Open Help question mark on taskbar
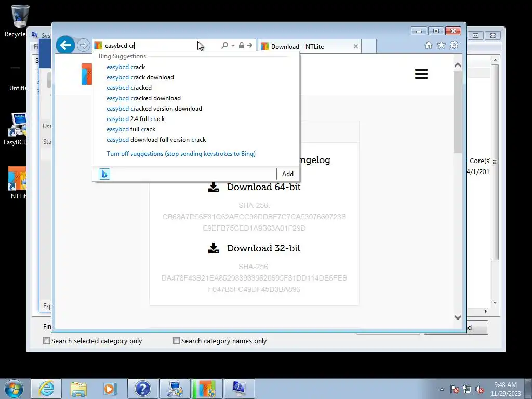Image resolution: width=532 pixels, height=399 pixels. coord(142,389)
